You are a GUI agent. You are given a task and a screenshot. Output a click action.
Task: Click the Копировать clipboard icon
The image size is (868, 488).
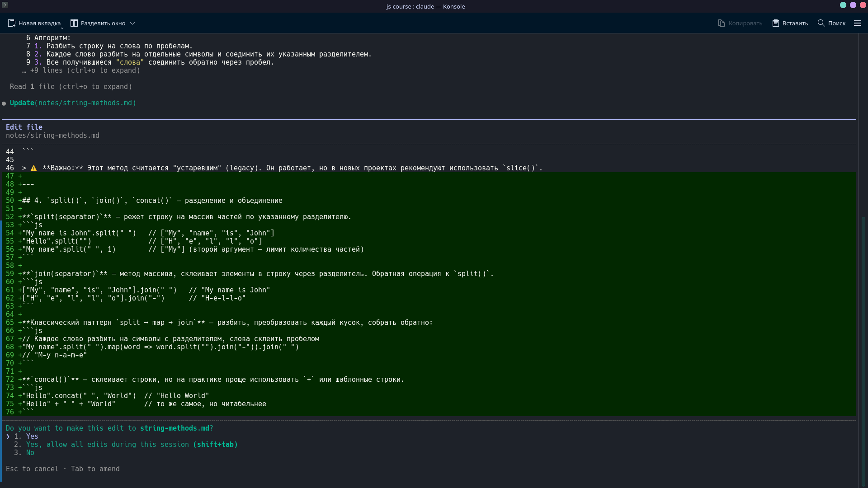(722, 23)
